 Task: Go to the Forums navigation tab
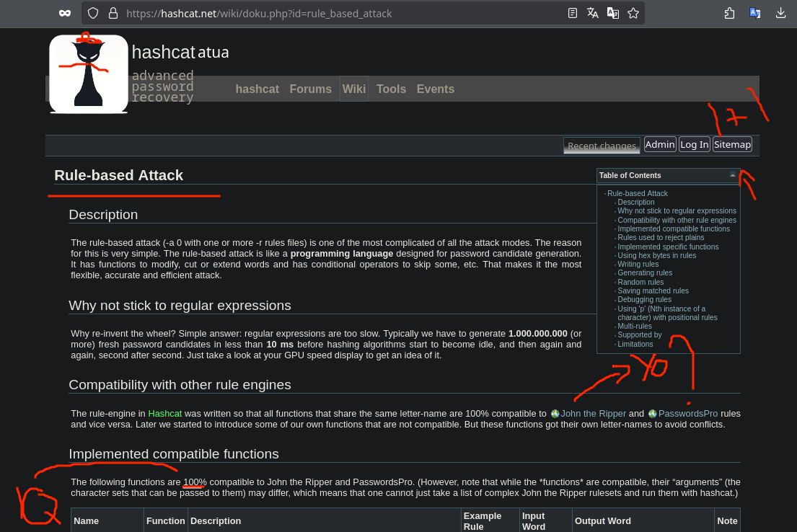click(310, 89)
